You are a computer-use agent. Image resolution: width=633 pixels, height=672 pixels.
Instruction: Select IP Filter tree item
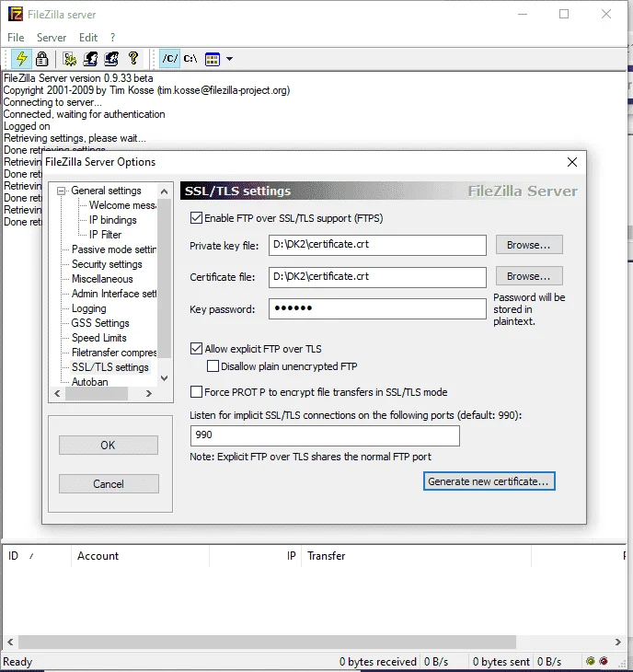pos(105,235)
